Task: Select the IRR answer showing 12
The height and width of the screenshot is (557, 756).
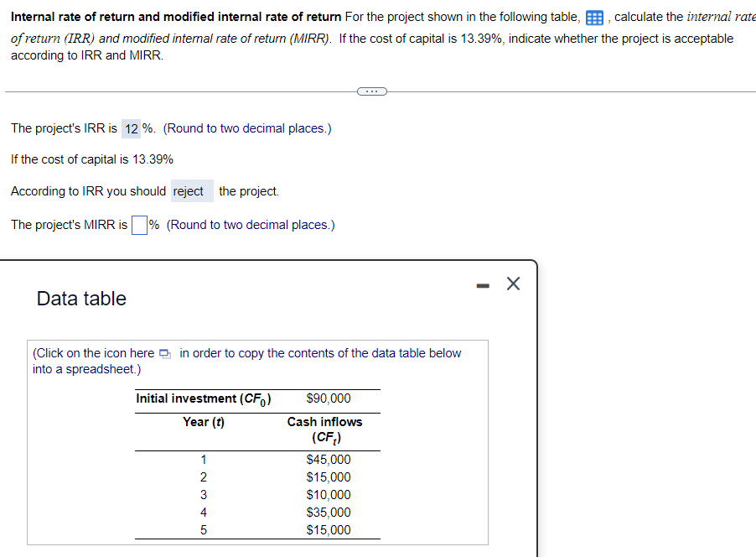Action: (132, 128)
